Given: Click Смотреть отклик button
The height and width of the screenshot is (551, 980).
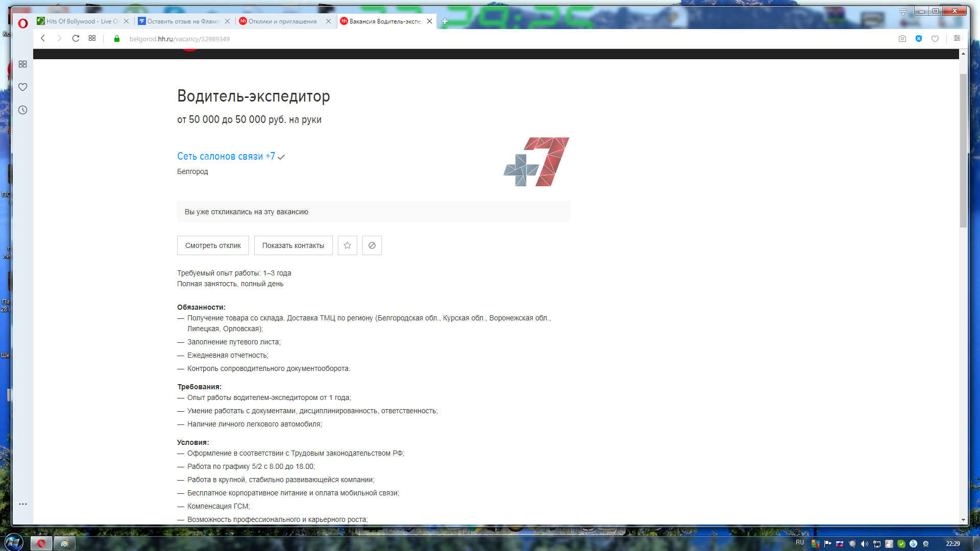Looking at the screenshot, I should coord(213,245).
